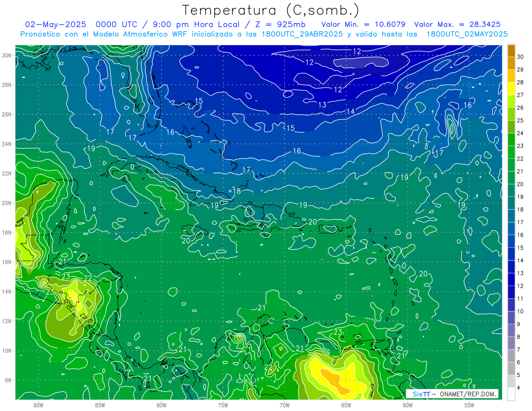
Task: Click the '80W' longitude axis label
Action: (161, 405)
